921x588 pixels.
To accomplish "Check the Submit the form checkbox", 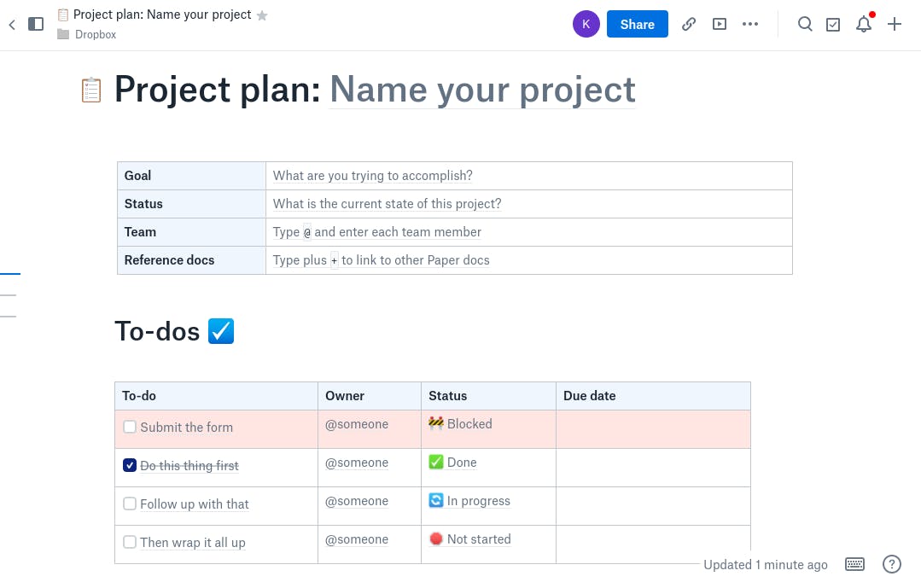I will coord(130,426).
